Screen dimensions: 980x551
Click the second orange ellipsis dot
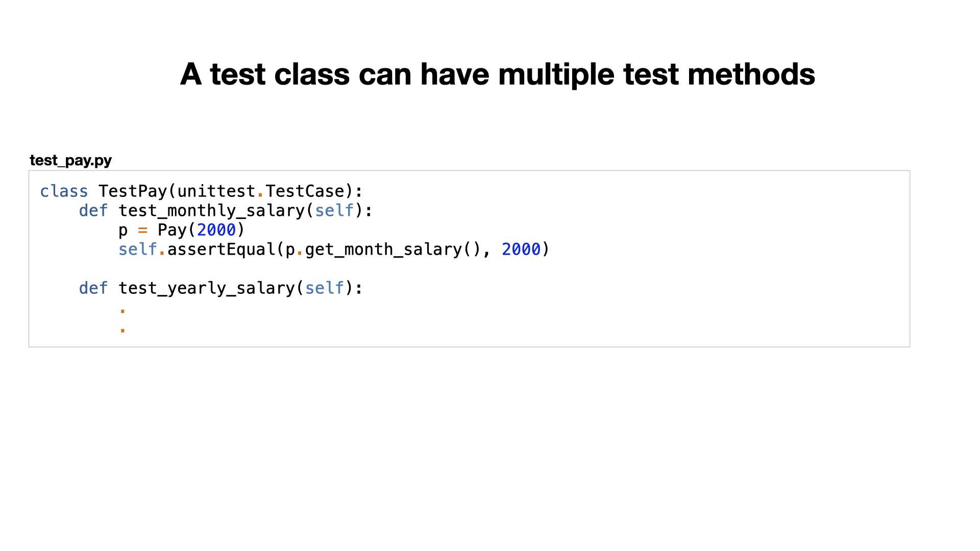click(122, 331)
